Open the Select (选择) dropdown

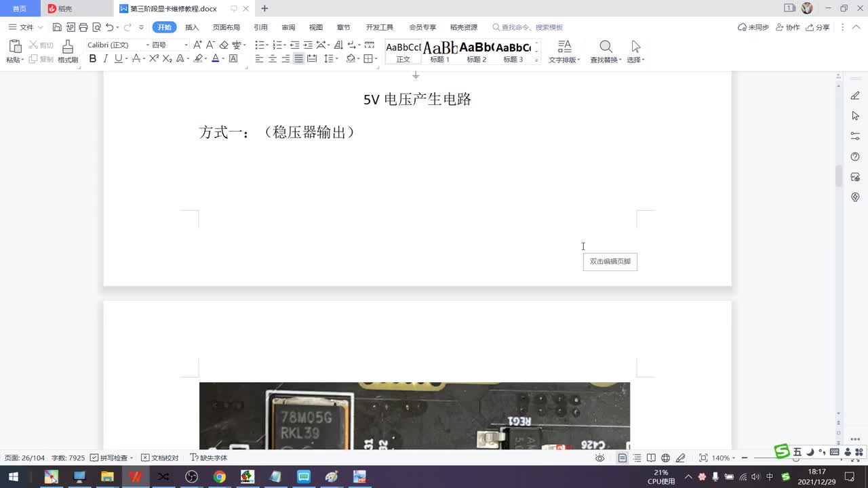point(635,52)
